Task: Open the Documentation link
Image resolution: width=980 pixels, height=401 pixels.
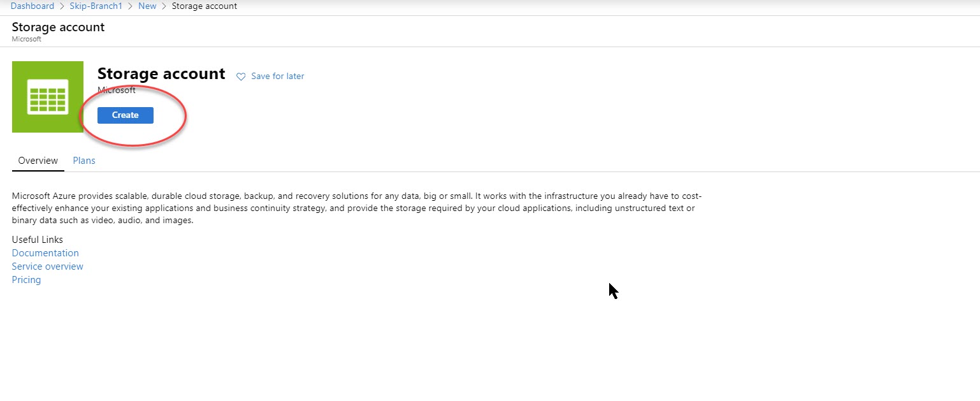Action: [x=45, y=253]
